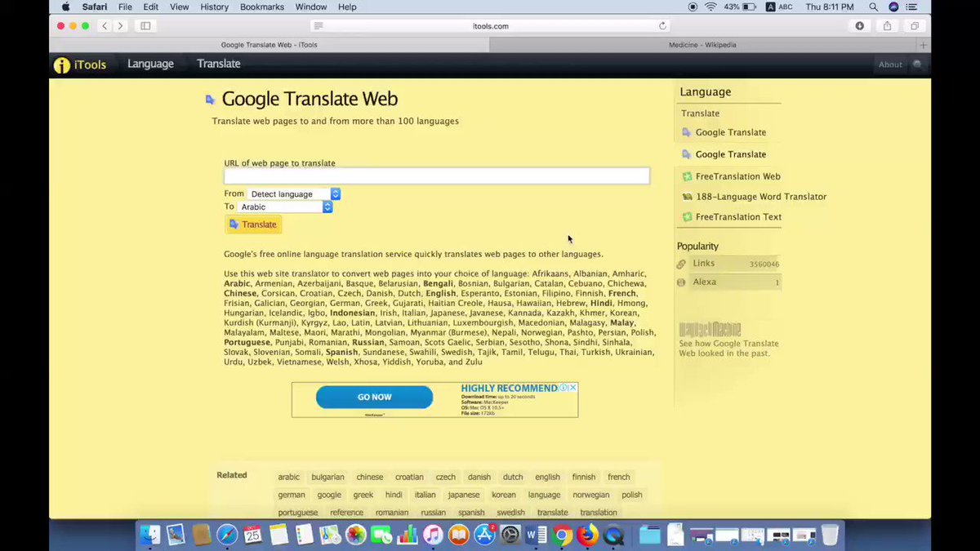Click the related tag french

point(619,477)
